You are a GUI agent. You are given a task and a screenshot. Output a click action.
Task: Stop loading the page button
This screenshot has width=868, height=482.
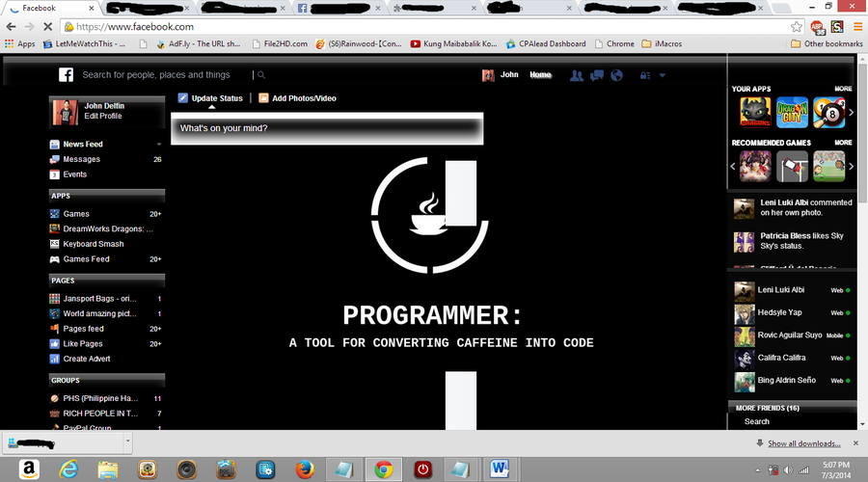coord(47,27)
